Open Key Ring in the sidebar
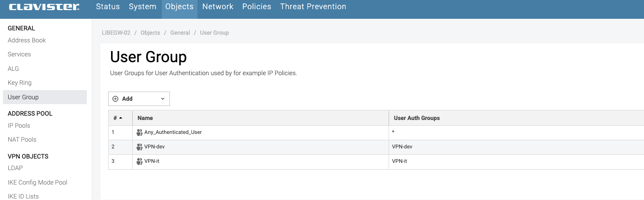644x200 pixels. (20, 83)
